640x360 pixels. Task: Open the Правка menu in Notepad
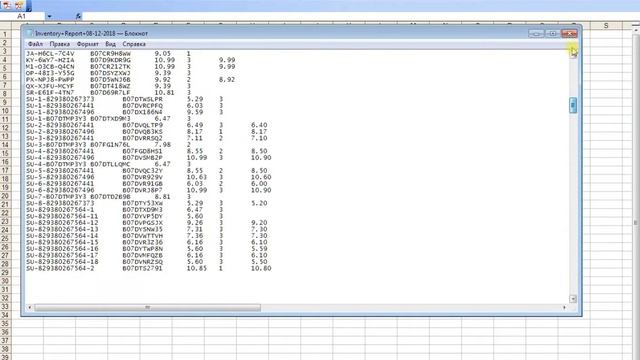tap(60, 44)
